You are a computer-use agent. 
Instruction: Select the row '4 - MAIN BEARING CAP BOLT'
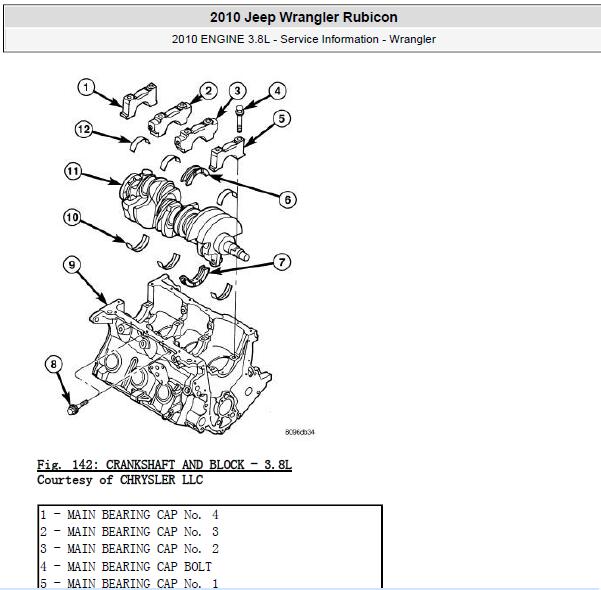tap(210, 566)
